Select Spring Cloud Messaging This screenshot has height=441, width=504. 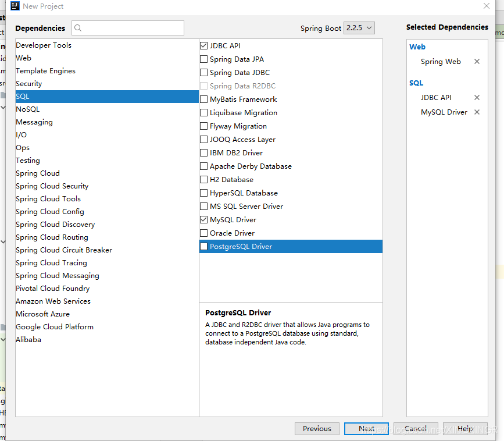point(107,276)
